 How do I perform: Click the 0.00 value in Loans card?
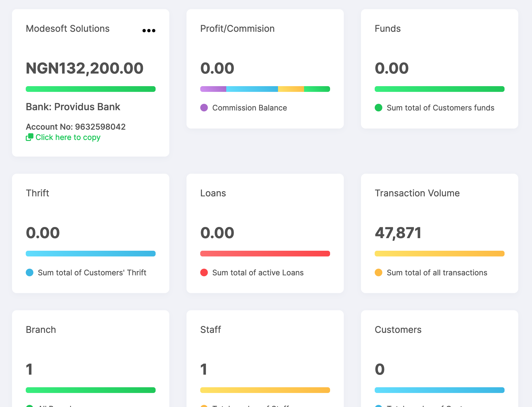point(217,233)
